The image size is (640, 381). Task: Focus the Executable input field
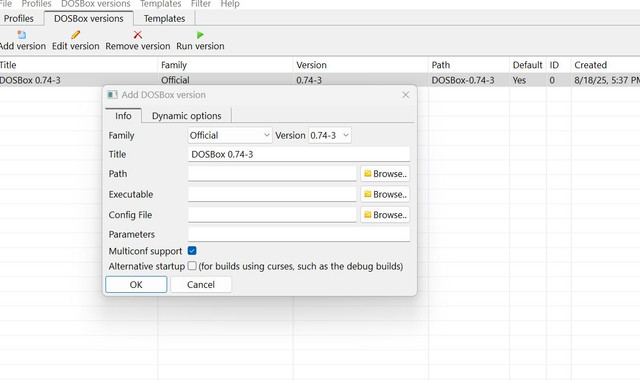coord(272,194)
